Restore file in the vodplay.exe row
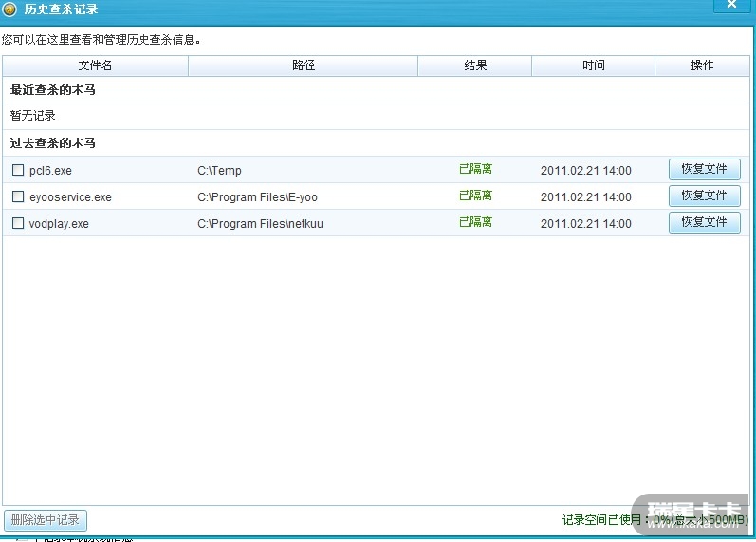The height and width of the screenshot is (542, 756). click(705, 222)
